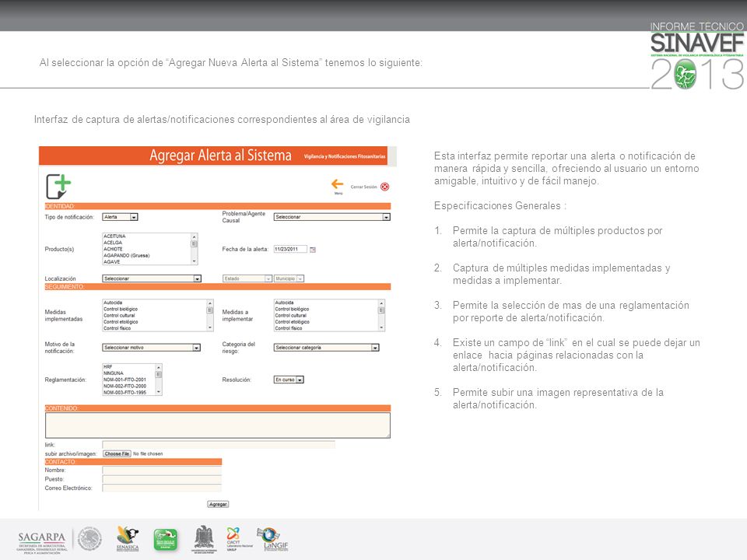Select Autocida in Medidas implementadas list

coord(113,303)
